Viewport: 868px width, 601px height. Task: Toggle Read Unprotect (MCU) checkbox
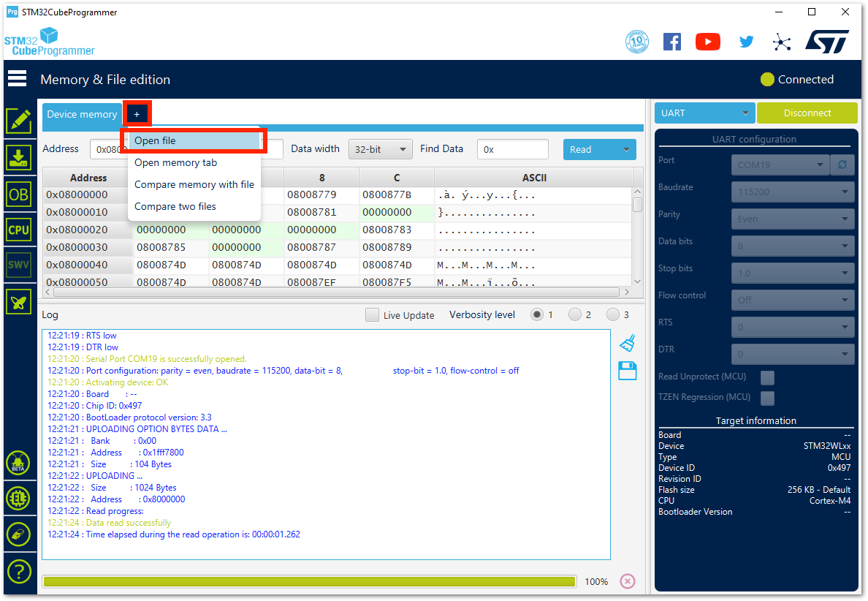click(x=767, y=378)
